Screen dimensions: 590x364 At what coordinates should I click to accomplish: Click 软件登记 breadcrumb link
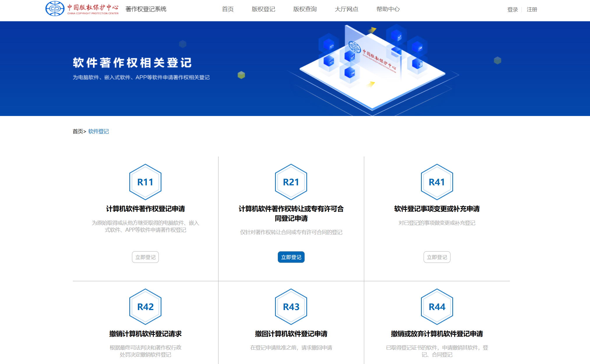(98, 131)
